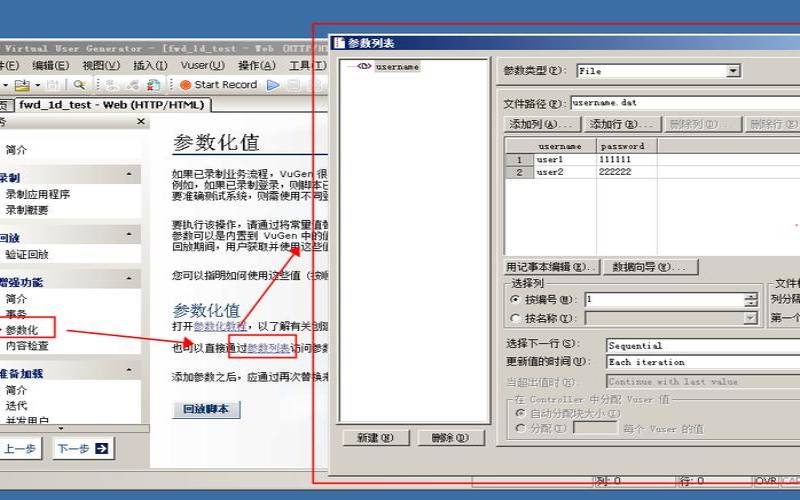
Task: Select the 按名称 radio button
Action: (515, 318)
